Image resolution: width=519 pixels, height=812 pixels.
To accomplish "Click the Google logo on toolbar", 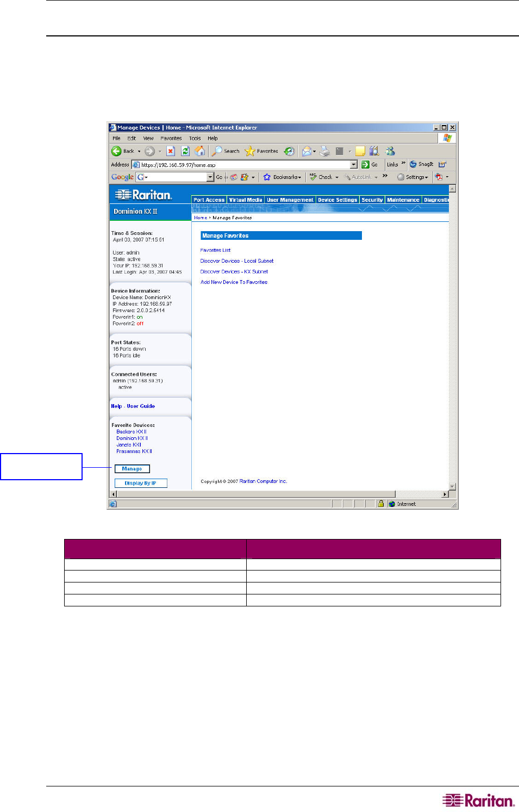I will (x=122, y=177).
